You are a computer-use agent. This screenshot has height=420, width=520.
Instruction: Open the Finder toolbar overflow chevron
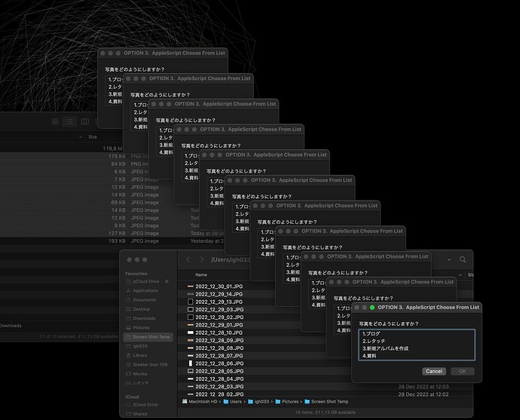pos(449,259)
